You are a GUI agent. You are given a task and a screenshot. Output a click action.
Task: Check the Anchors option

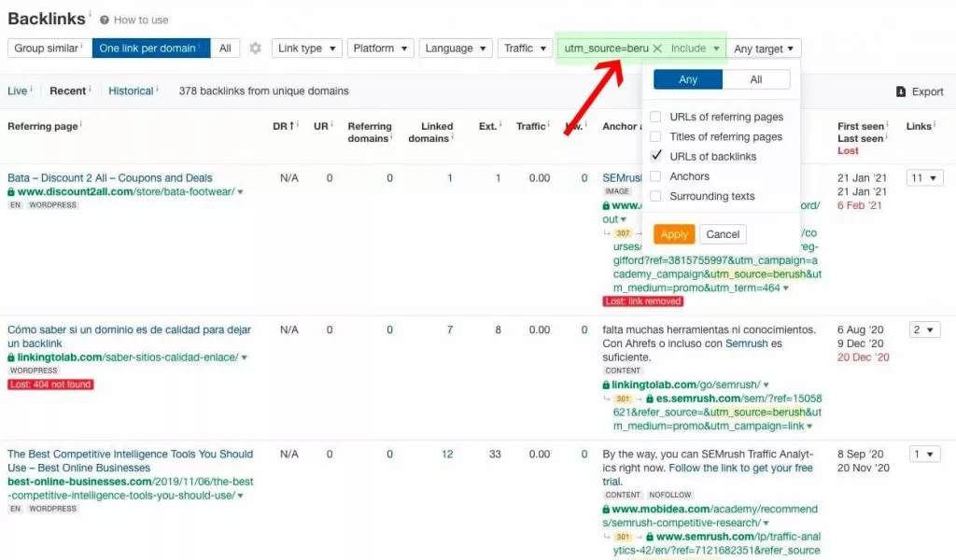tap(656, 176)
